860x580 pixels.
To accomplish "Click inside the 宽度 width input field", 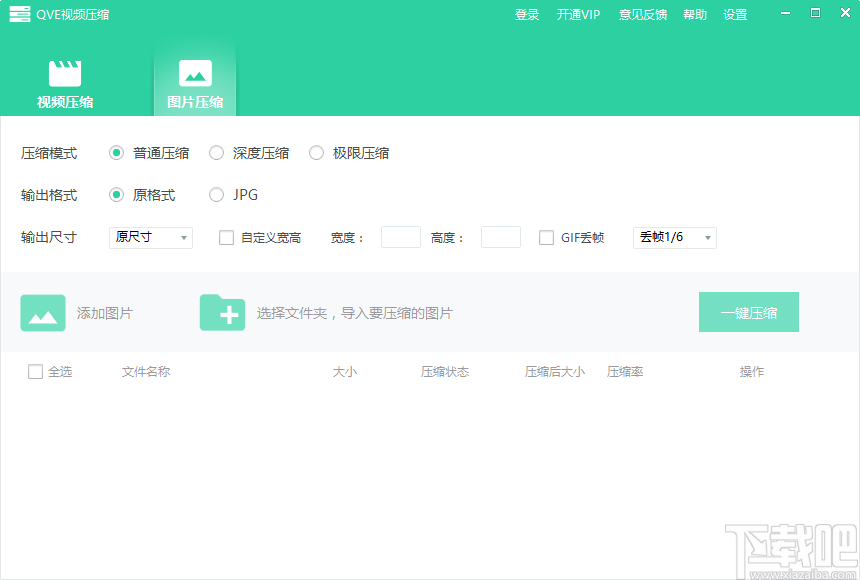I will tap(400, 237).
